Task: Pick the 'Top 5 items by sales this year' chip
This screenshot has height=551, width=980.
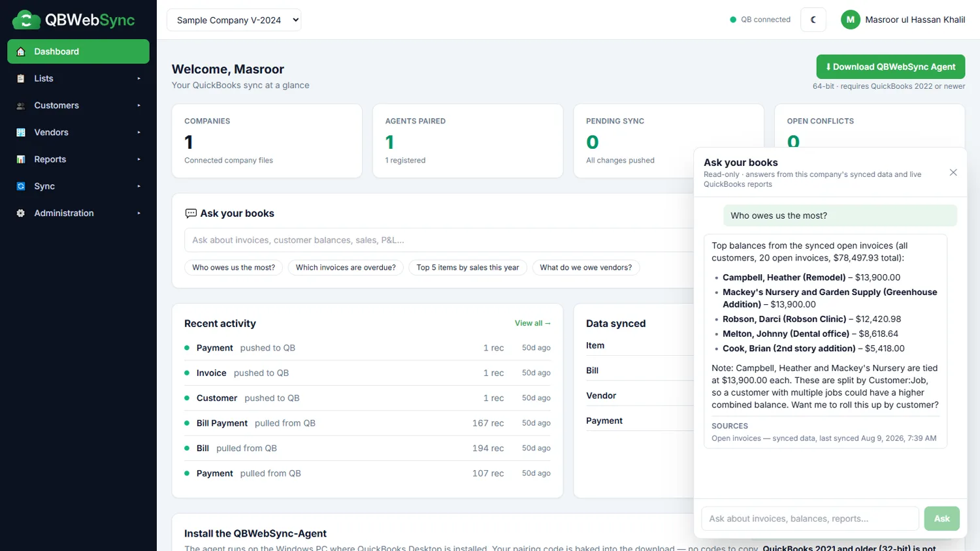Action: (468, 268)
